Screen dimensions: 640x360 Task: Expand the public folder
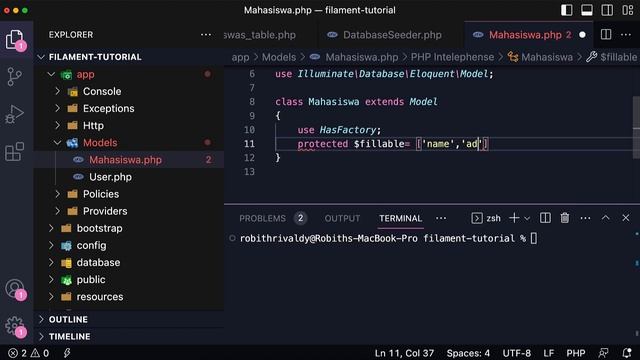pyautogui.click(x=130, y=280)
